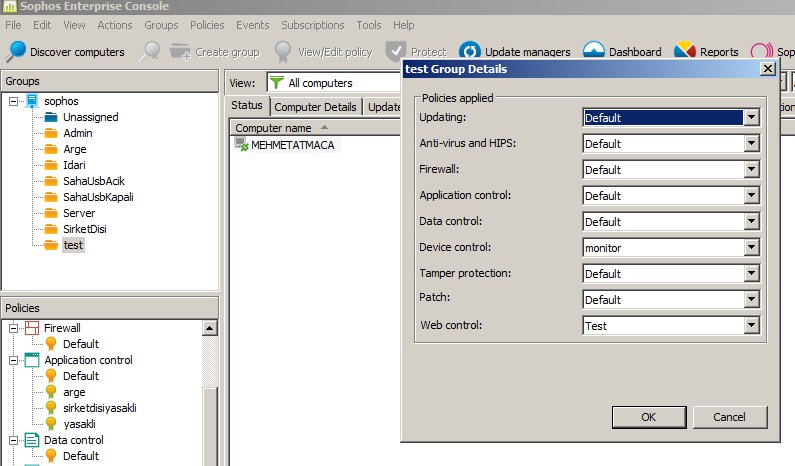Open the Firewall policy dropdown in dialog
Screen dimensions: 795x466
pyautogui.click(x=751, y=170)
